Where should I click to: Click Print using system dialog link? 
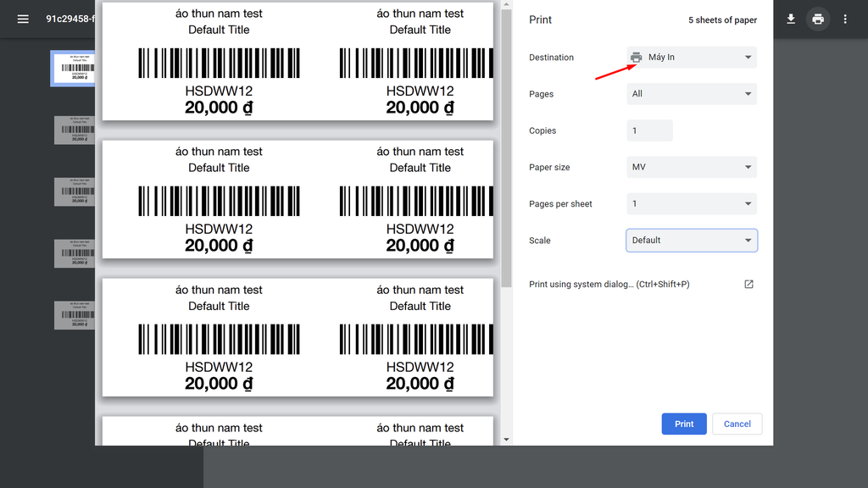[609, 285]
